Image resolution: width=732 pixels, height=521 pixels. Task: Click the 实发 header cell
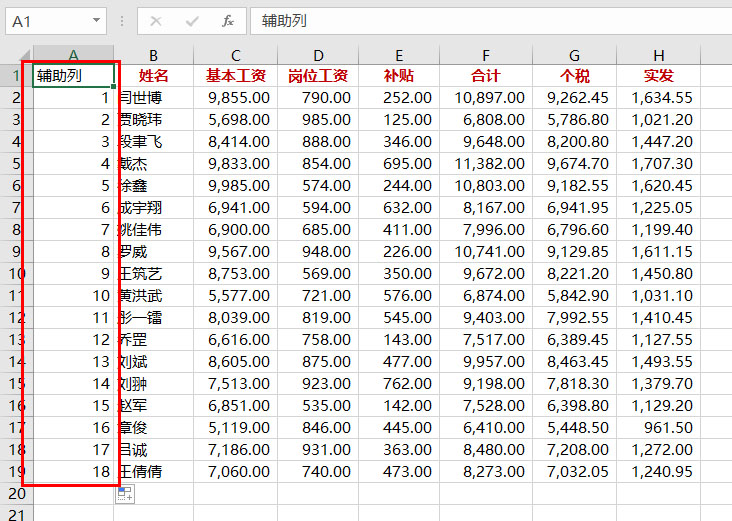tap(659, 76)
